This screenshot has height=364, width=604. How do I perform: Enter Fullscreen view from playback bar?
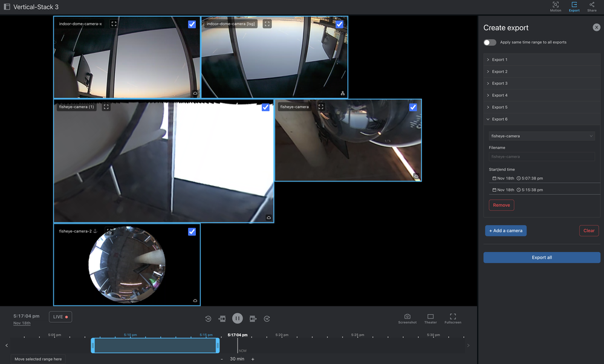pos(453,318)
